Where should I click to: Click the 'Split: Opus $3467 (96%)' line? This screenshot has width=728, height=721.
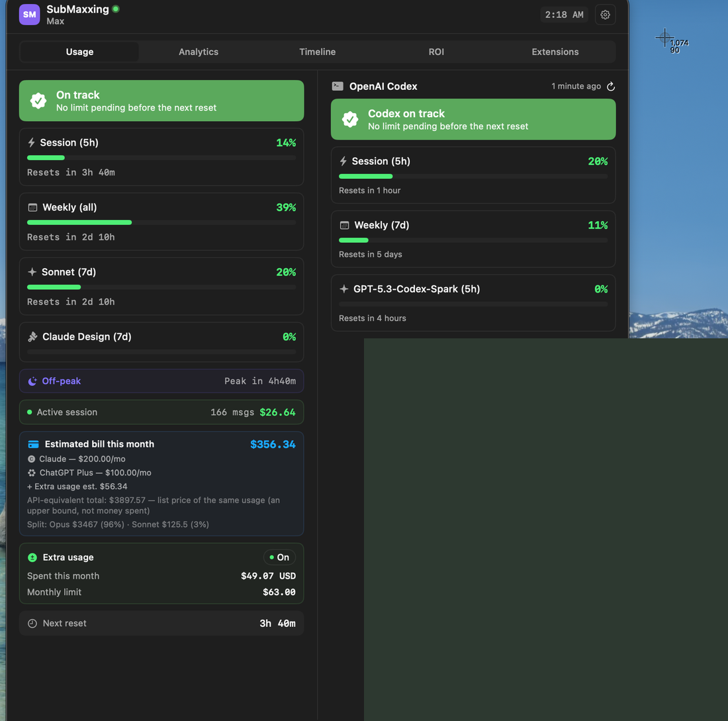coord(118,524)
